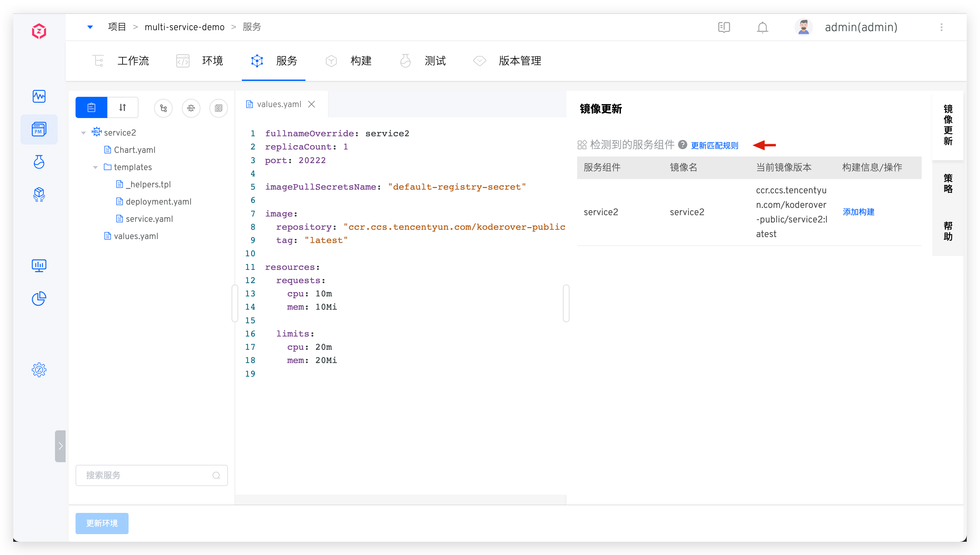Click the notification bell icon
980x555 pixels.
tap(762, 28)
